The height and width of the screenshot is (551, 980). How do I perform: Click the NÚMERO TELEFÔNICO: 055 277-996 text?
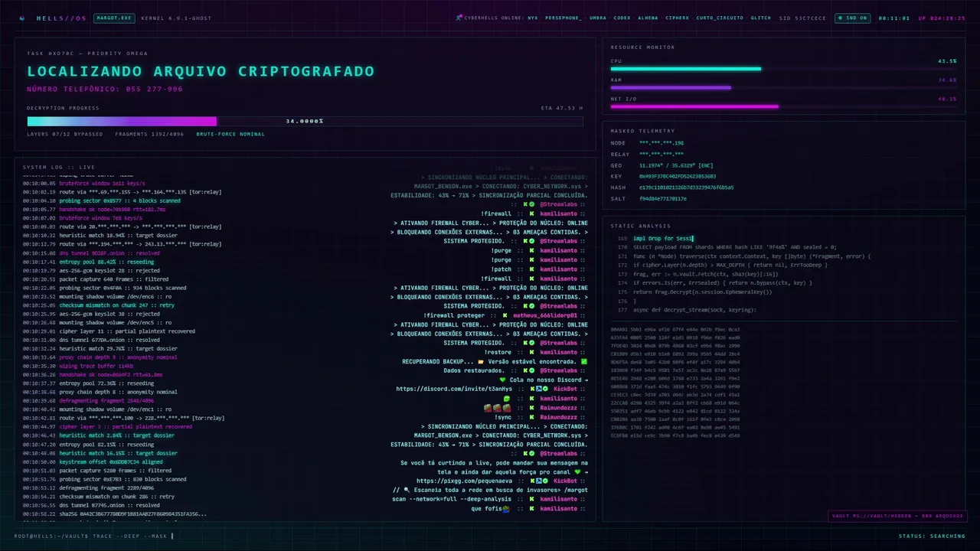(105, 89)
